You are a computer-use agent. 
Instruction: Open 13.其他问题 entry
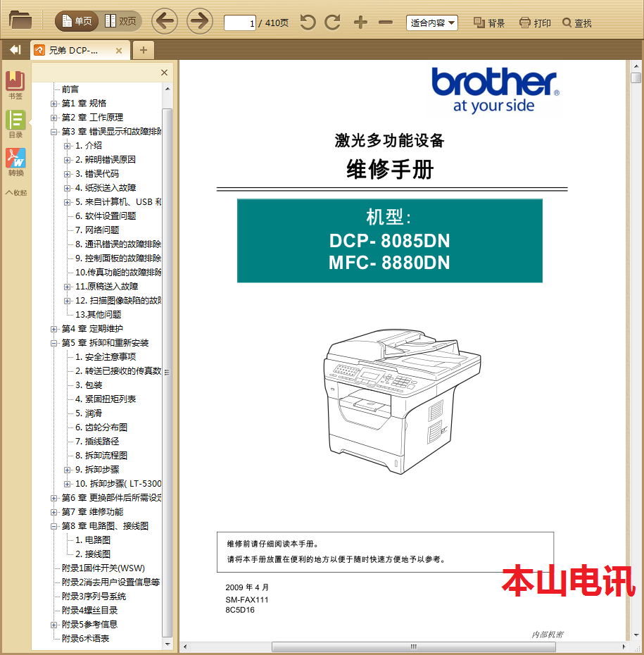tap(98, 315)
